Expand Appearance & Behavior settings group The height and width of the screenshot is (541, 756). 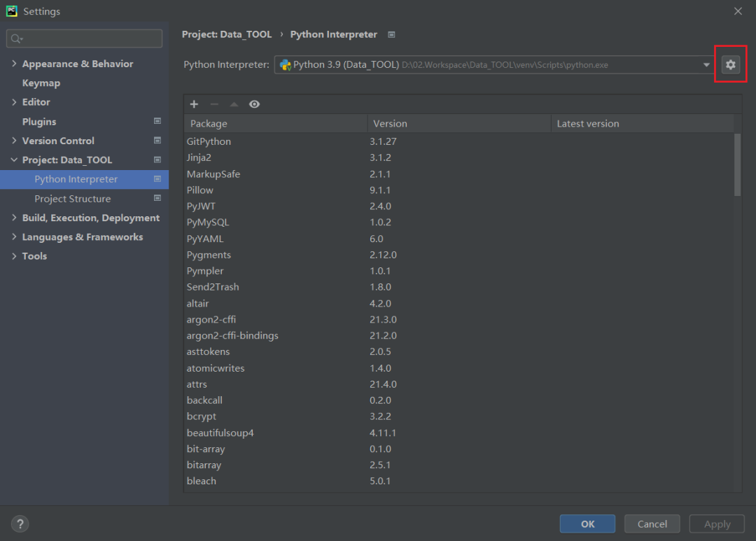(15, 64)
